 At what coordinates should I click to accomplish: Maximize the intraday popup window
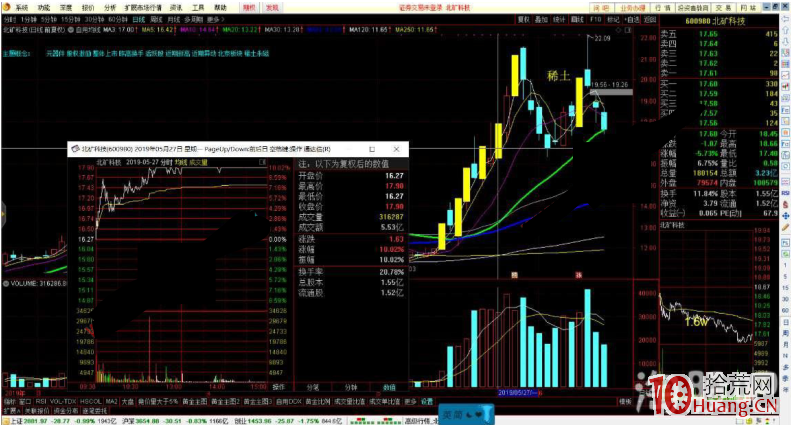pos(372,149)
